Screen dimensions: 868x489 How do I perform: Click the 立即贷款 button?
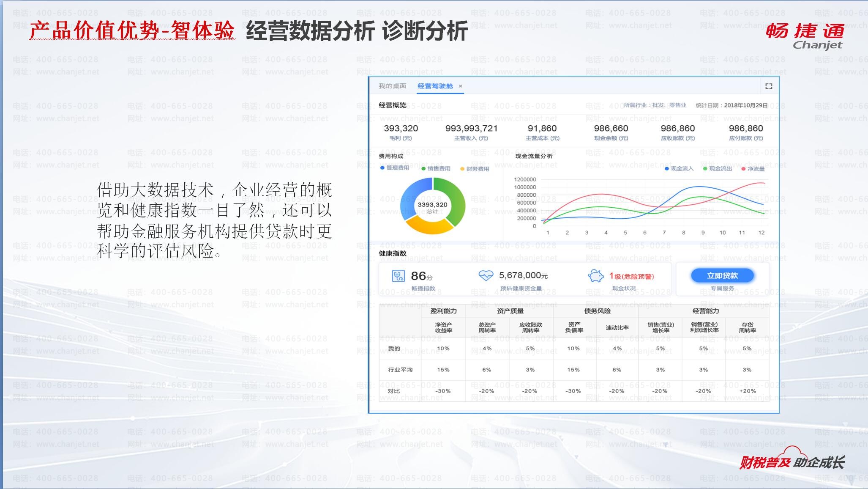[722, 276]
